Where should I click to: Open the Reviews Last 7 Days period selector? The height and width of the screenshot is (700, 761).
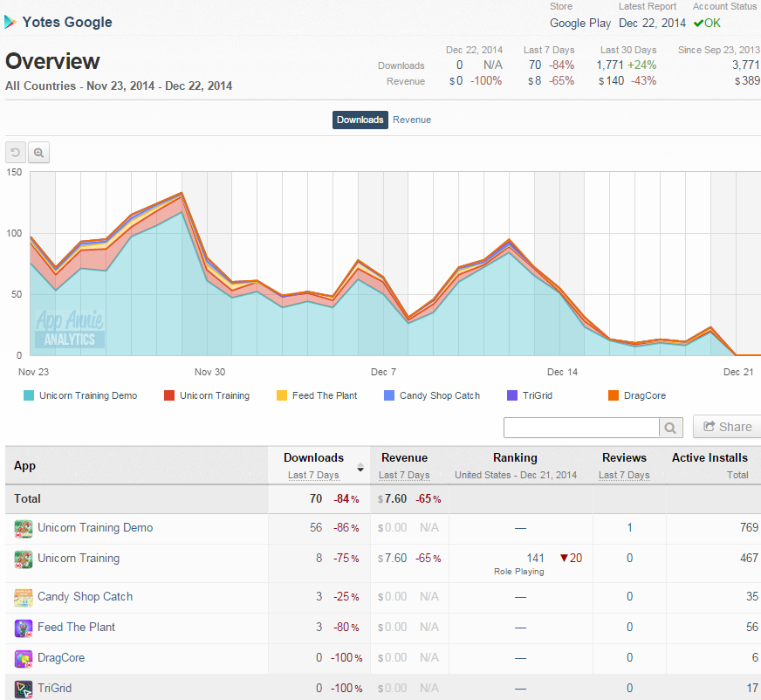tap(624, 475)
